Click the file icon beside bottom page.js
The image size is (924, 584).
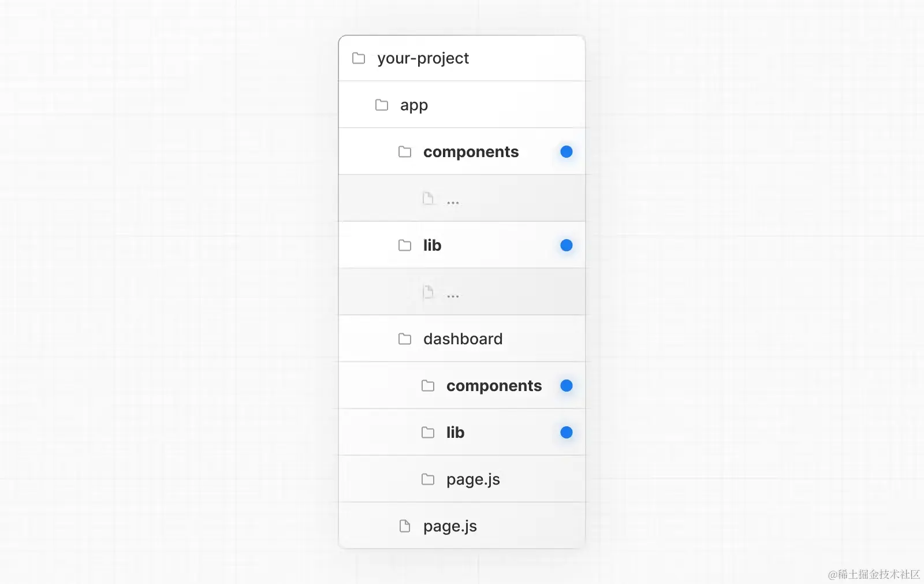pos(405,526)
